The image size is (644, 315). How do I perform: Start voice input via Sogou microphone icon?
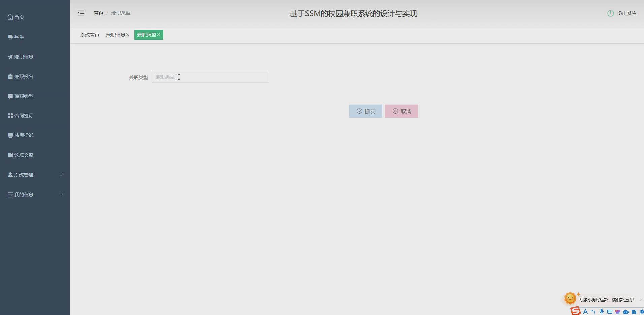pyautogui.click(x=602, y=311)
